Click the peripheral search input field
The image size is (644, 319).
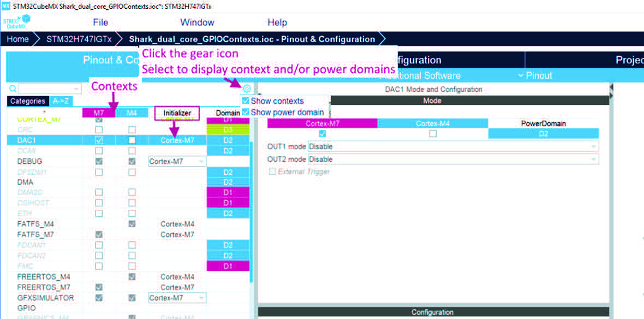[49, 89]
